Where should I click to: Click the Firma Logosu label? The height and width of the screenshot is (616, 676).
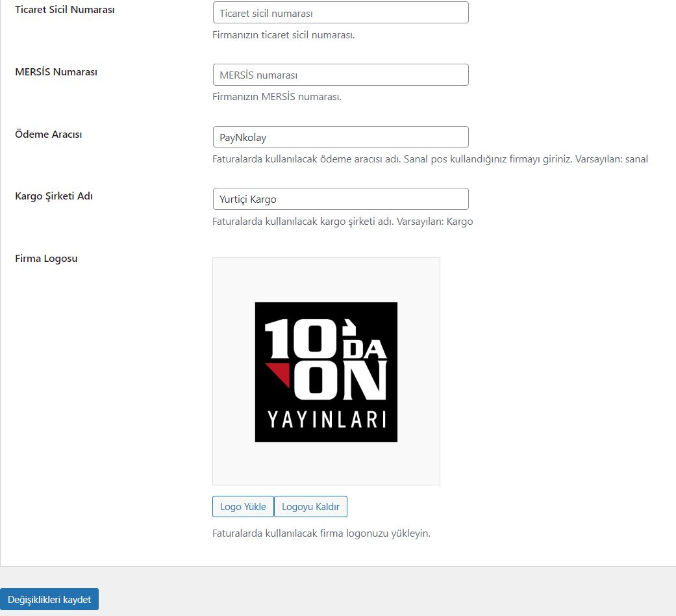click(46, 259)
